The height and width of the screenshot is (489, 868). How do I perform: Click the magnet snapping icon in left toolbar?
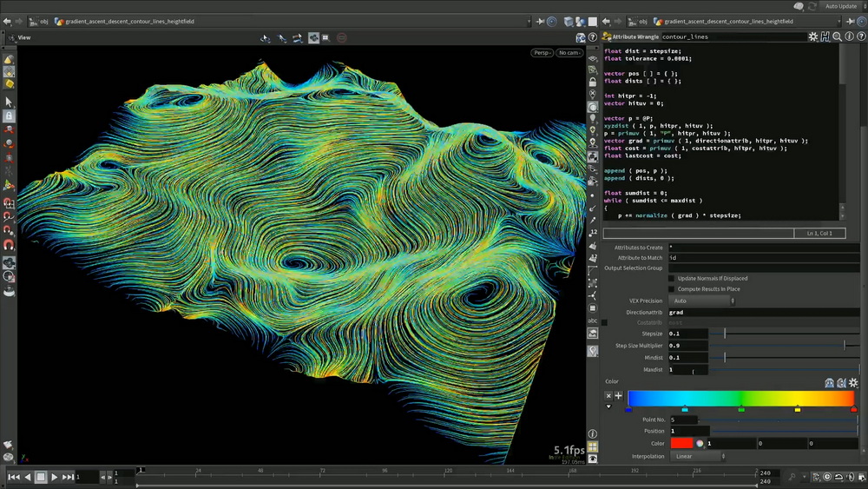9,244
